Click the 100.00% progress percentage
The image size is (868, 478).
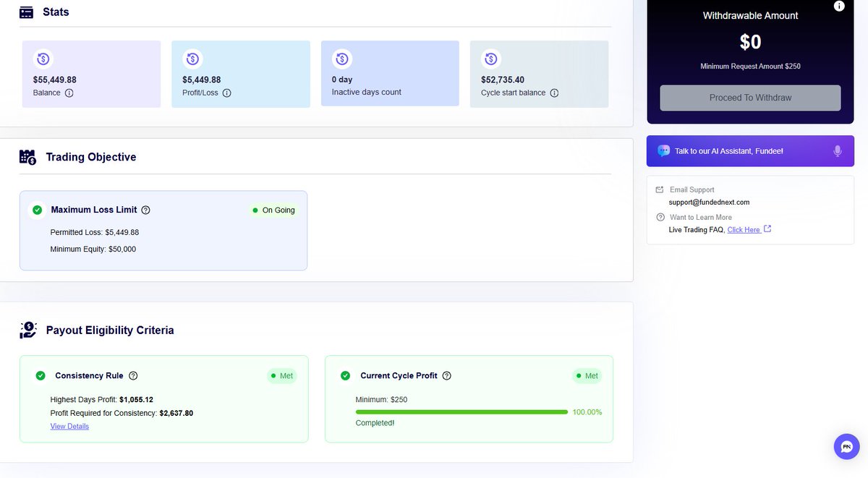coord(587,412)
